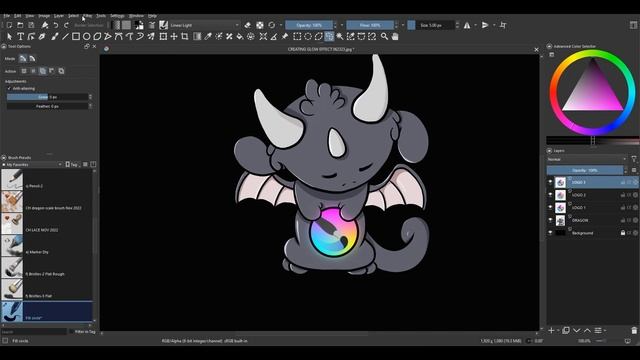Select the Pencil-2 brush preset
This screenshot has height=360, width=640.
(x=47, y=180)
